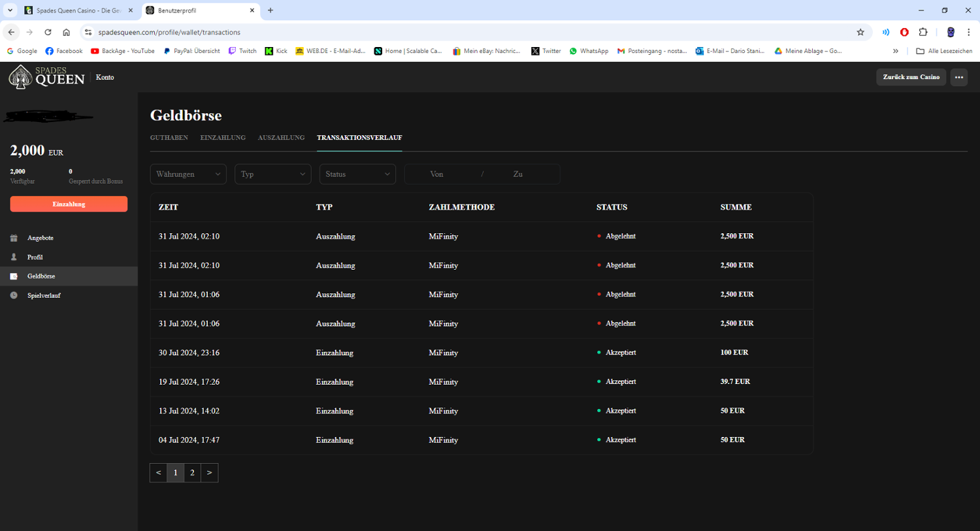The height and width of the screenshot is (531, 980).
Task: Expand the Währungen dropdown filter
Action: (188, 174)
